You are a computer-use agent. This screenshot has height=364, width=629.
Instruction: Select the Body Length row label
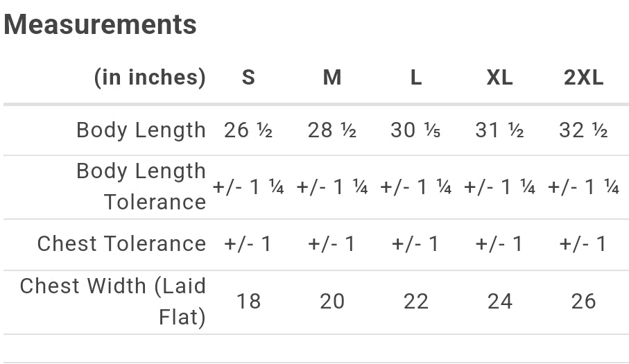pos(141,130)
